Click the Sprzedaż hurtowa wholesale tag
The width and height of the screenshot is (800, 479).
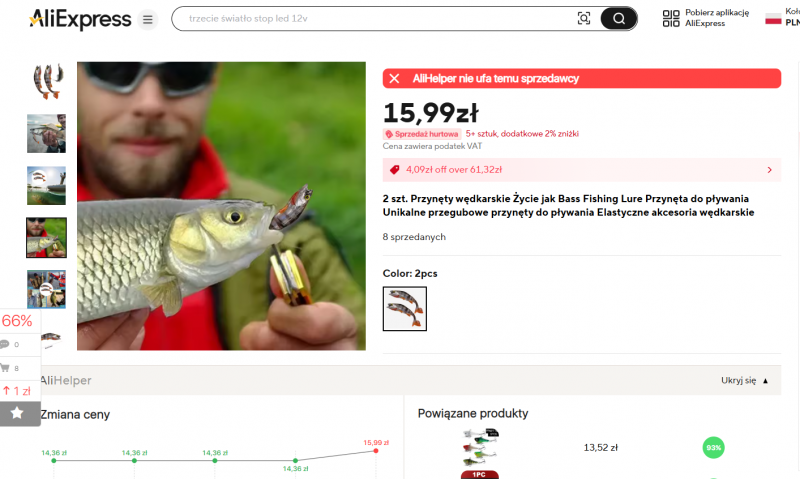(422, 134)
